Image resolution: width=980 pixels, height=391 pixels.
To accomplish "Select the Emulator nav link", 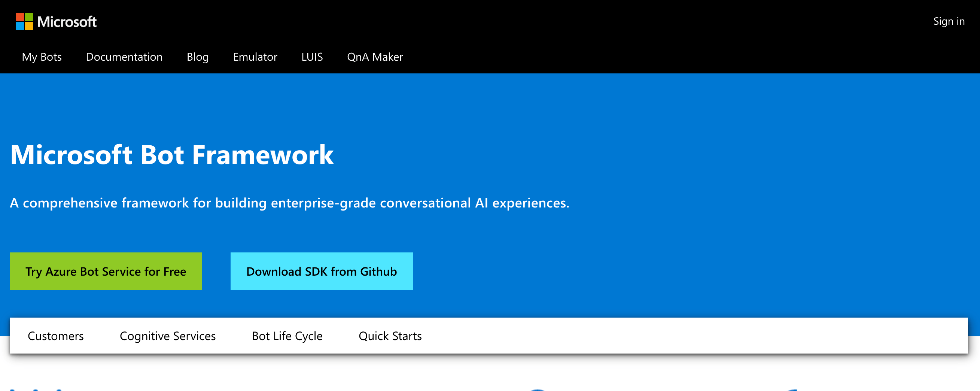I will tap(255, 57).
